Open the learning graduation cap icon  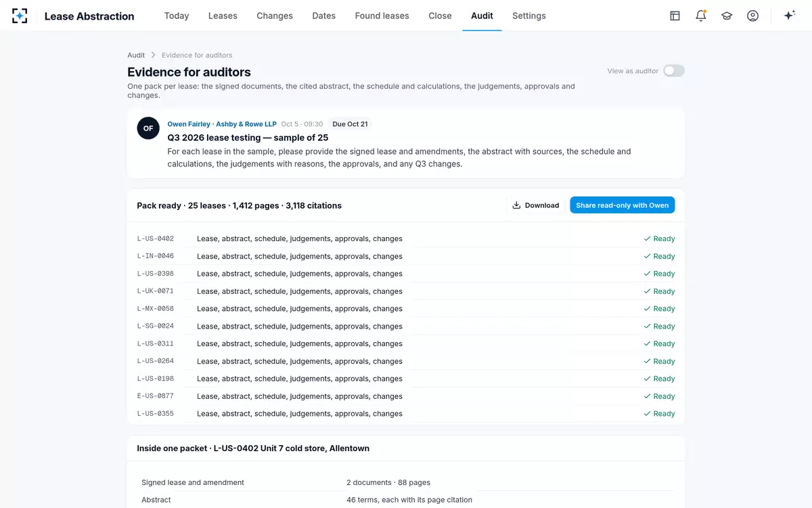pyautogui.click(x=727, y=16)
